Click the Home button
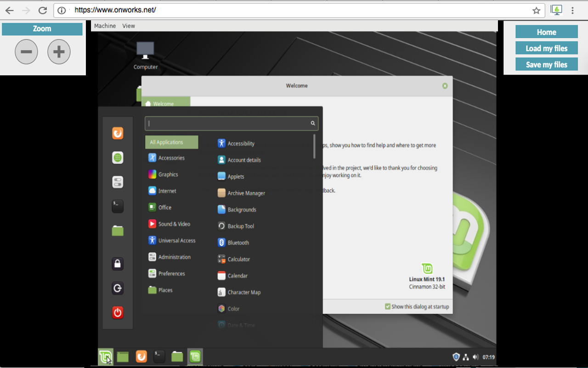The image size is (588, 368). 547,32
